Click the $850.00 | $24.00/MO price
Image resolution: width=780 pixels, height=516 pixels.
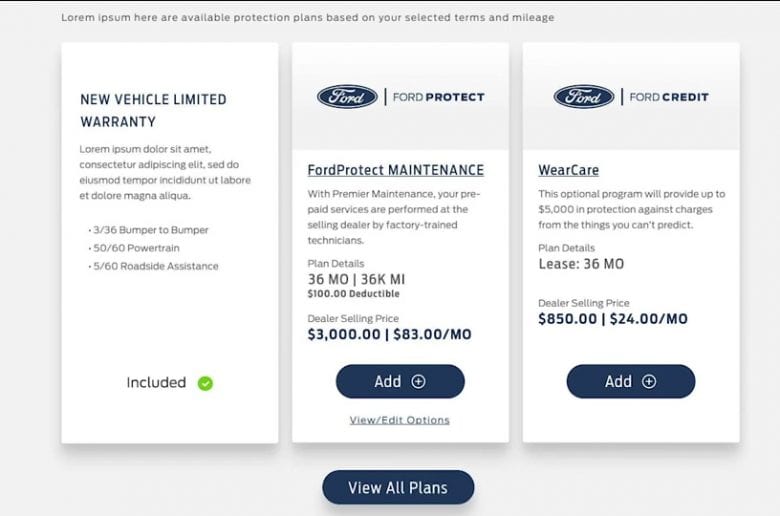pos(613,319)
